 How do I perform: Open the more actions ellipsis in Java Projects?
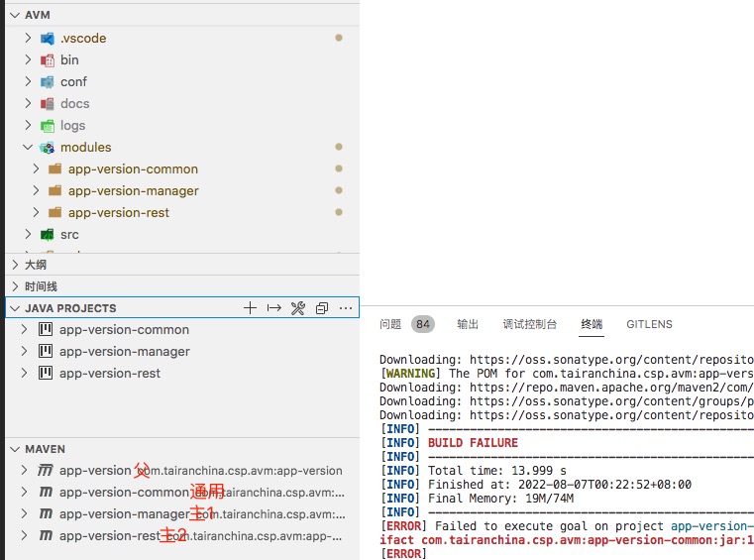346,308
